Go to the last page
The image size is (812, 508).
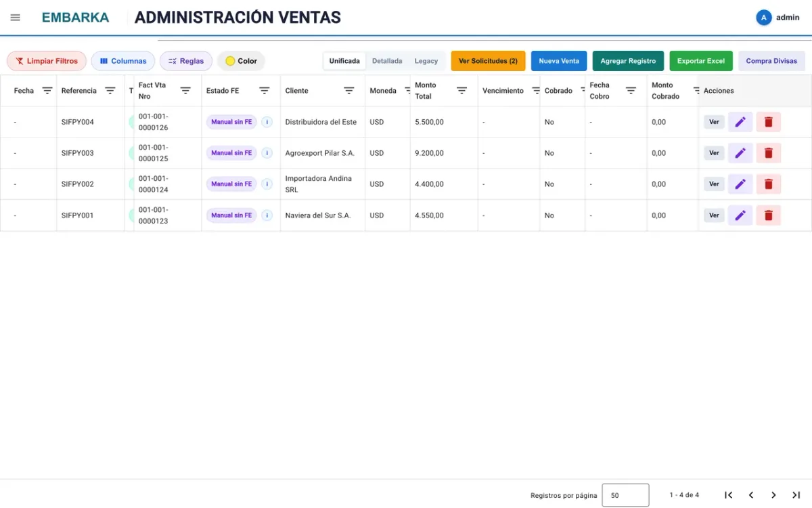[x=796, y=495]
